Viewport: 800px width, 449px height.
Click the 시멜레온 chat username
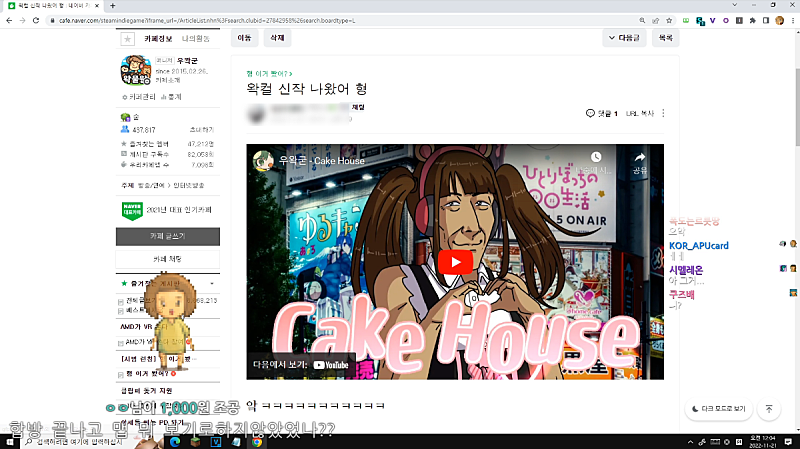pyautogui.click(x=686, y=270)
